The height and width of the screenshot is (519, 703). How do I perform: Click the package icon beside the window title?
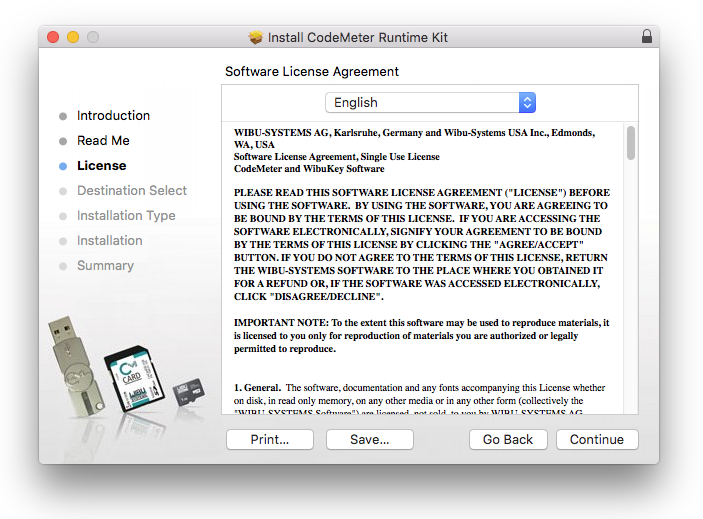(x=256, y=37)
